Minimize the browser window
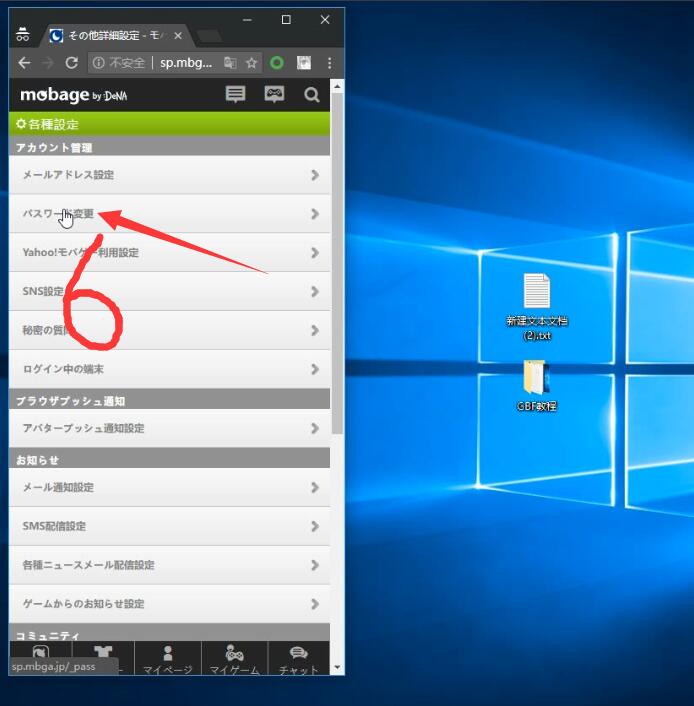Image resolution: width=694 pixels, height=706 pixels. [247, 20]
